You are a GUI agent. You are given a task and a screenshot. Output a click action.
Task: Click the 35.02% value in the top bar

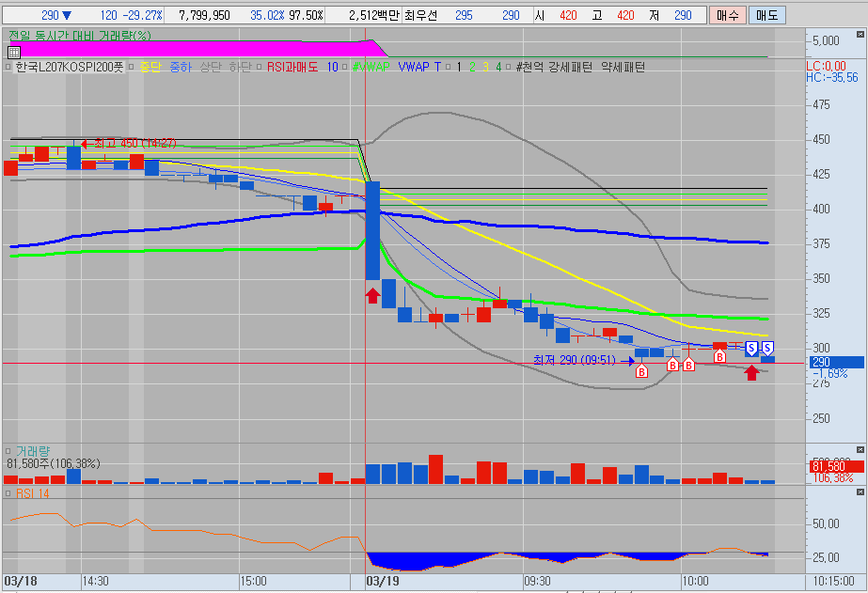[x=267, y=15]
